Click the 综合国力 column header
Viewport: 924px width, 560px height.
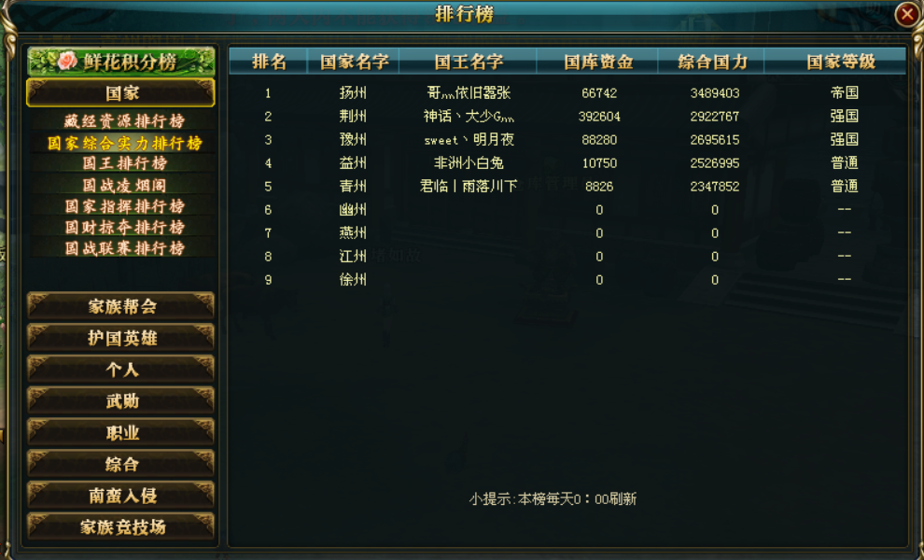pos(712,62)
